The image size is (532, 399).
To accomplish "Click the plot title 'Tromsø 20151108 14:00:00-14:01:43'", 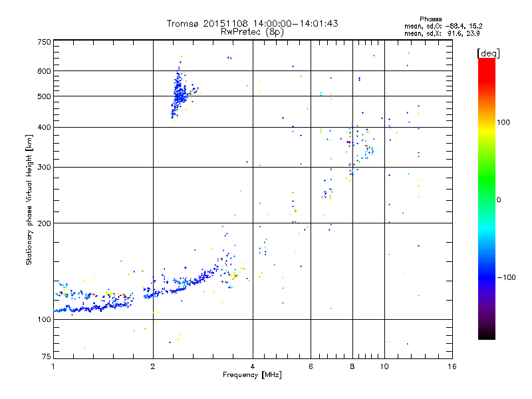I will coord(252,23).
